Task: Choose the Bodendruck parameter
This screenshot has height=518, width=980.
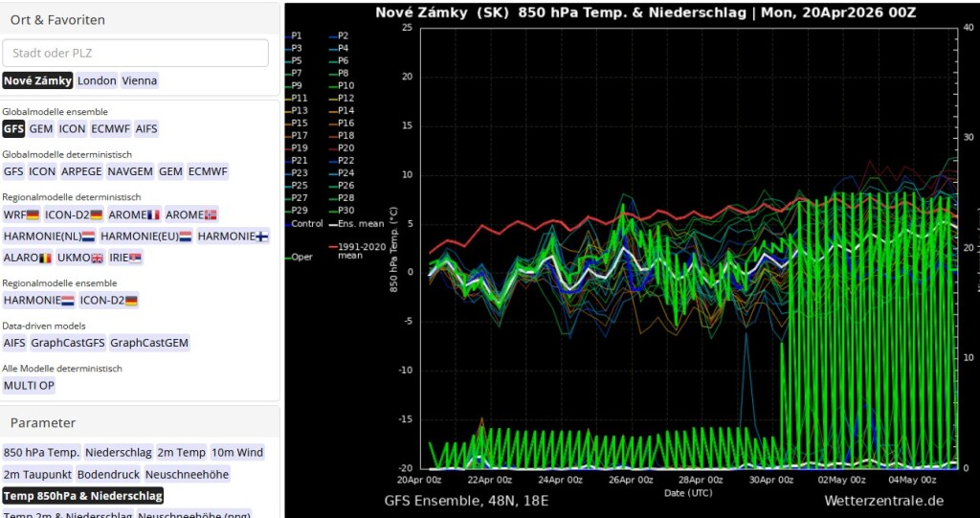Action: [x=108, y=474]
